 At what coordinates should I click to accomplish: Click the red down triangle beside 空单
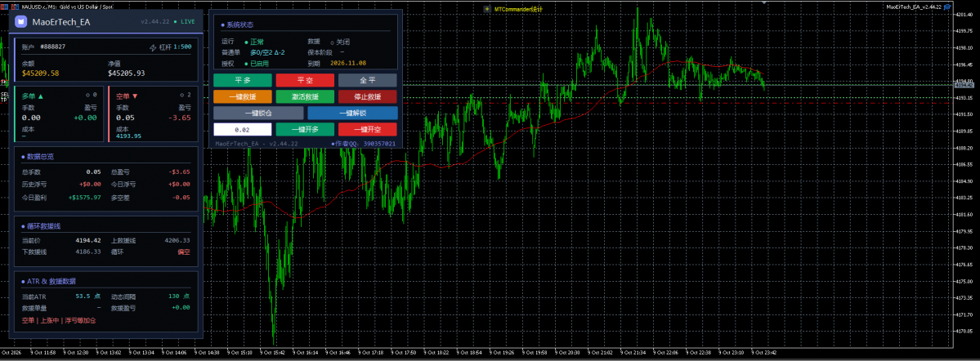(135, 96)
